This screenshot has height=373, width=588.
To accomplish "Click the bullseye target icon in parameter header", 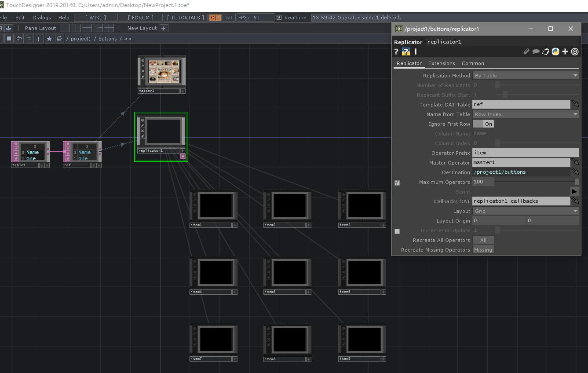I will (575, 51).
